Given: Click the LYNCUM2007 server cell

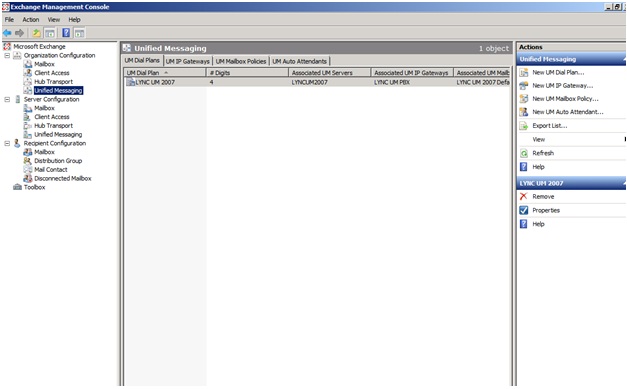Looking at the screenshot, I should tap(310, 82).
